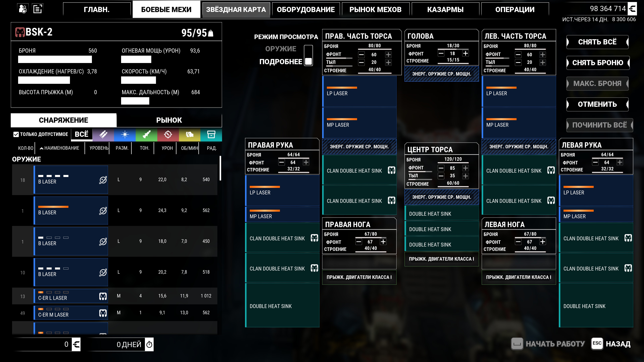Decrease left torso rear armor with minus
644x362 pixels.
coord(518,62)
